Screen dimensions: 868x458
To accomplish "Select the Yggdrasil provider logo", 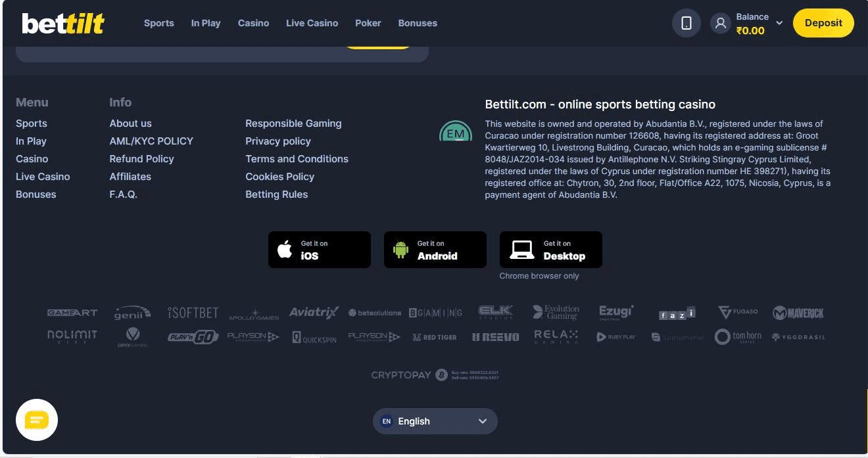I will click(x=798, y=336).
